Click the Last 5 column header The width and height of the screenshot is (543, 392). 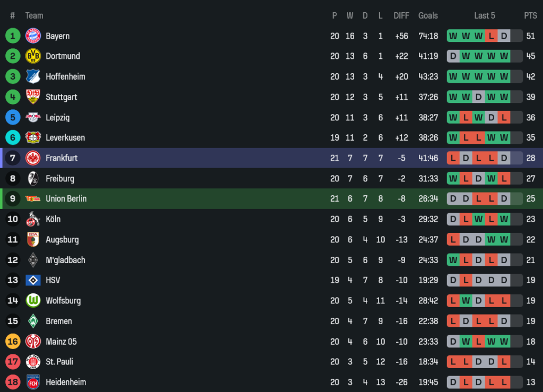[x=484, y=16]
